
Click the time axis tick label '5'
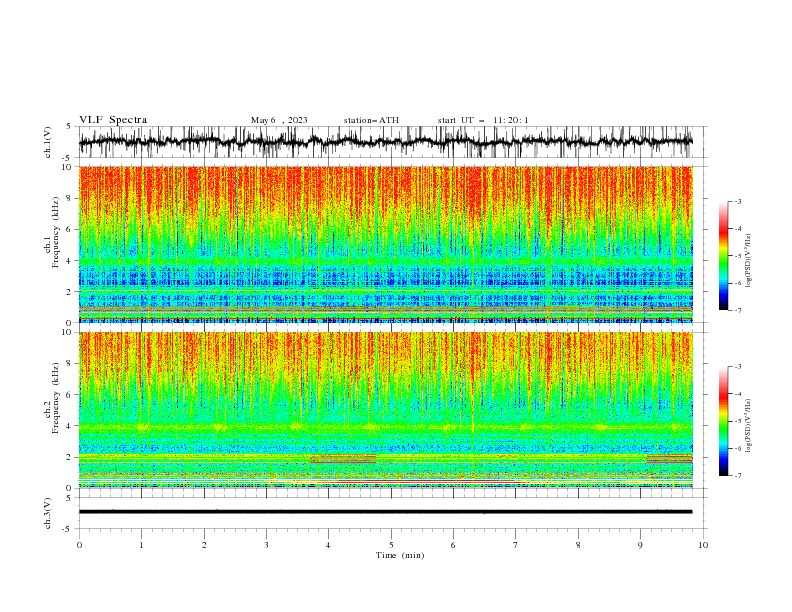(x=391, y=545)
